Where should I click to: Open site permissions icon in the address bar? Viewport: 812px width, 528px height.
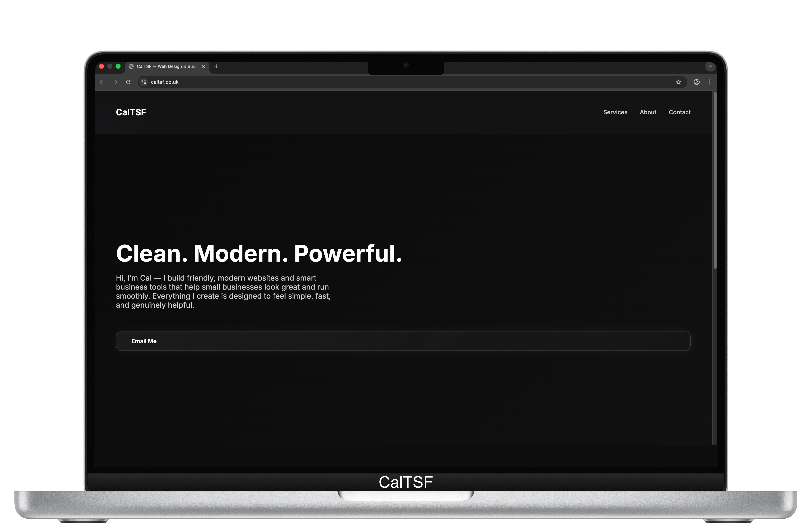point(143,82)
